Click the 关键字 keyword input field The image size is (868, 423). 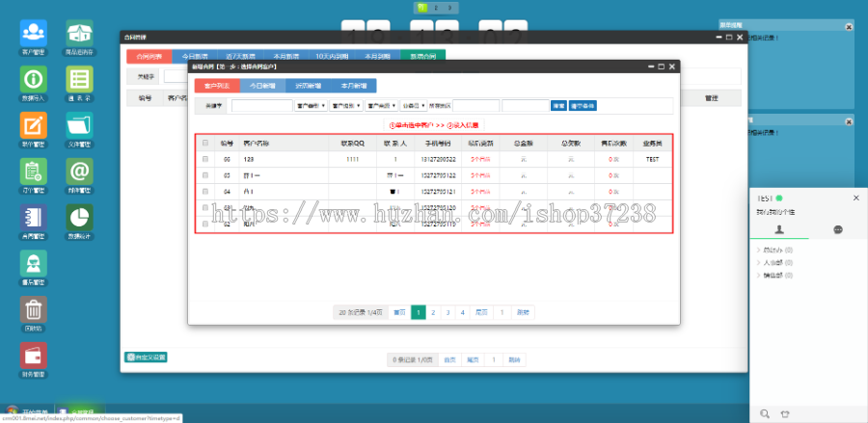click(x=261, y=105)
